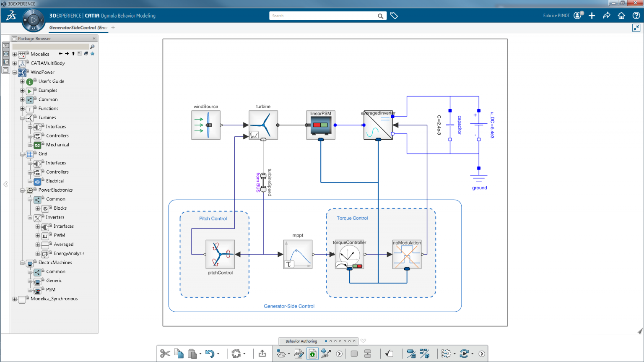Click the Fabrice PINOT user name
The width and height of the screenshot is (644, 362).
[x=556, y=16]
